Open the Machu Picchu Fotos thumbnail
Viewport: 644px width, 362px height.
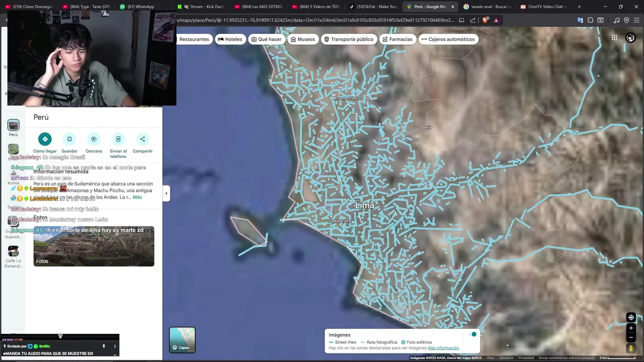click(94, 246)
